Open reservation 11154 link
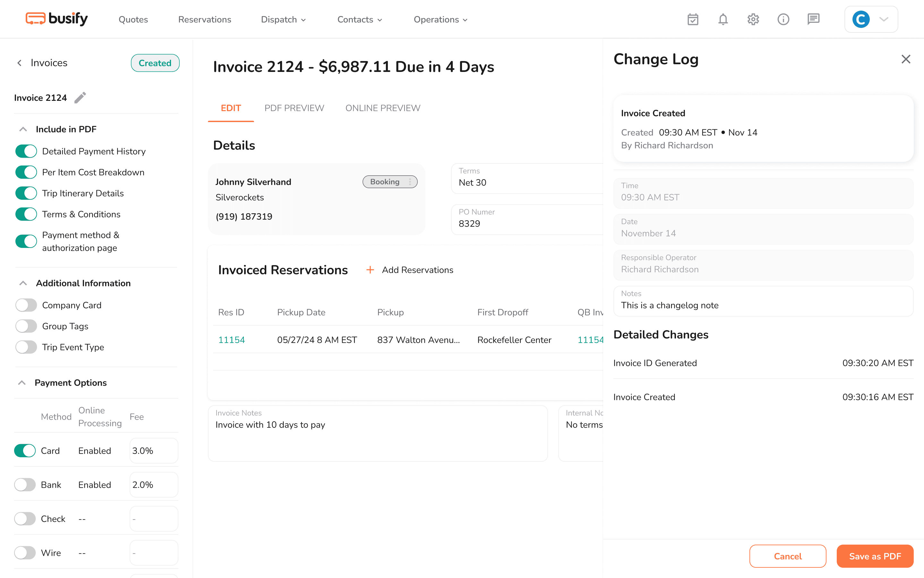Viewport: 924px width, 578px height. point(231,340)
